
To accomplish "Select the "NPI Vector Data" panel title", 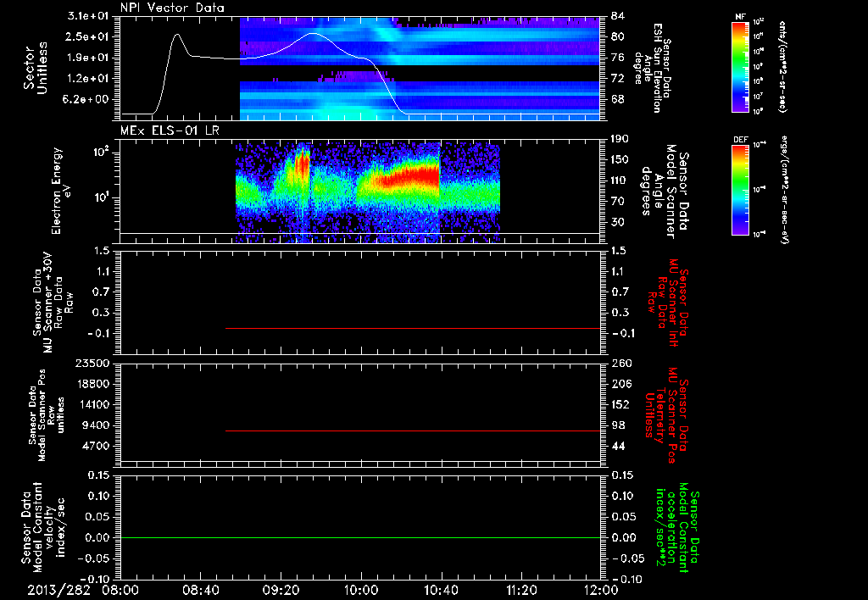I will pos(172,8).
